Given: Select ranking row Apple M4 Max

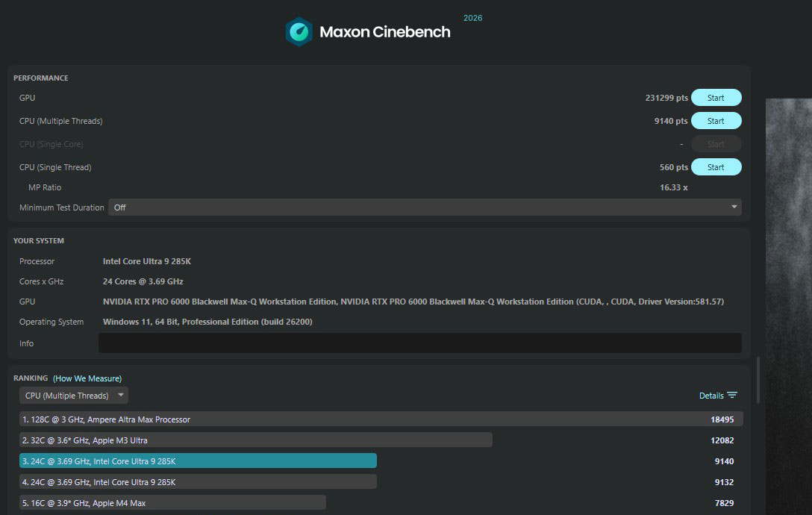Looking at the screenshot, I should (172, 503).
